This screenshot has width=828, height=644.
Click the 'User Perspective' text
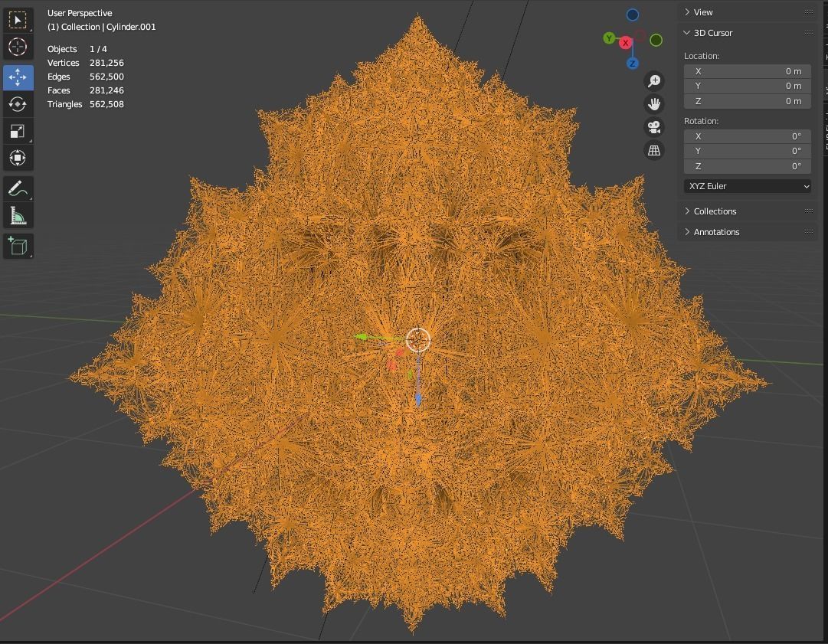(x=80, y=13)
